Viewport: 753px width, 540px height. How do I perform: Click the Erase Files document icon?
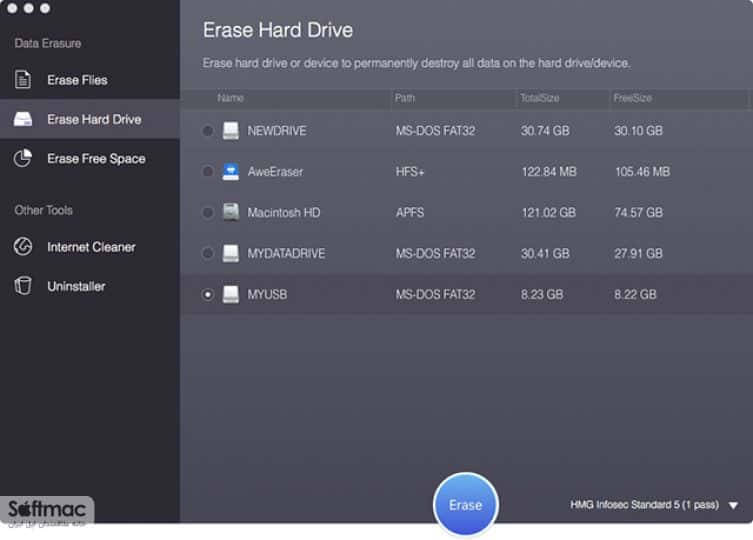coord(23,80)
